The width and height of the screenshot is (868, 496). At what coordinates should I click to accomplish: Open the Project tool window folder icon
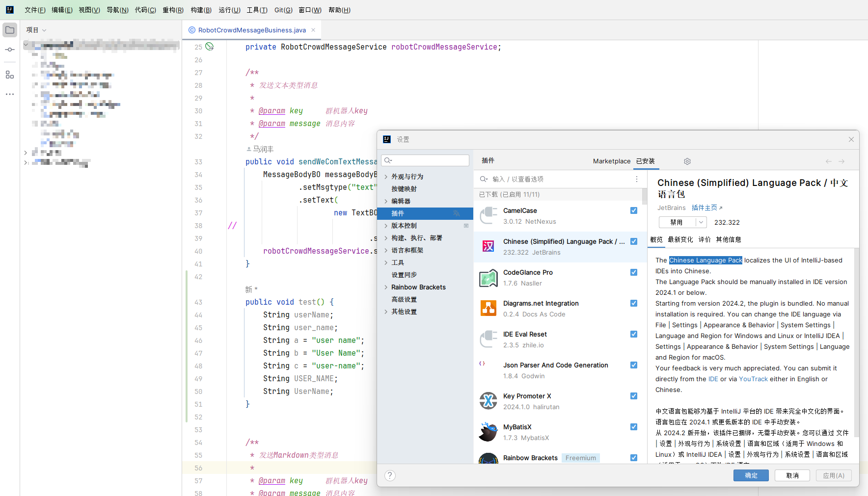(x=10, y=30)
